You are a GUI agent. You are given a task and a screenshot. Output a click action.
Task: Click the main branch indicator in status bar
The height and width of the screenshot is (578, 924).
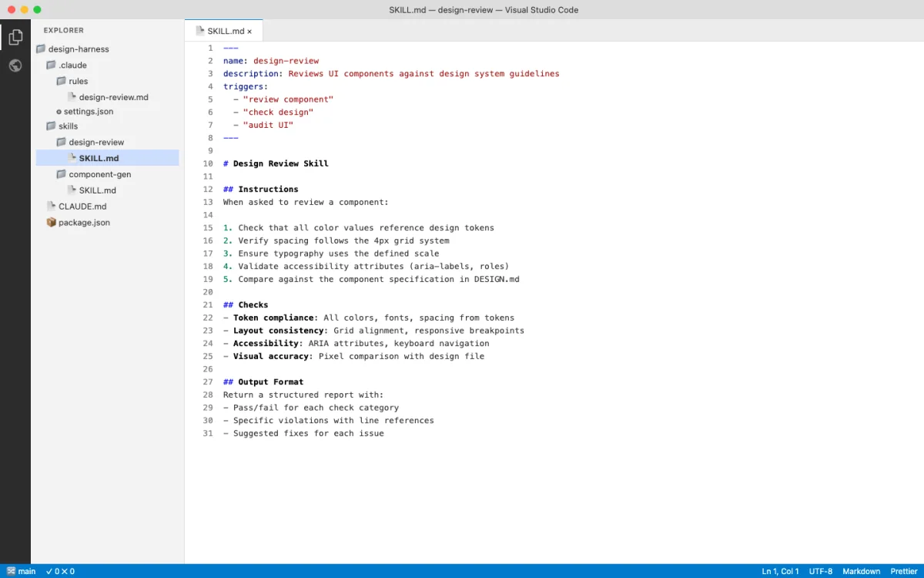[x=21, y=571]
